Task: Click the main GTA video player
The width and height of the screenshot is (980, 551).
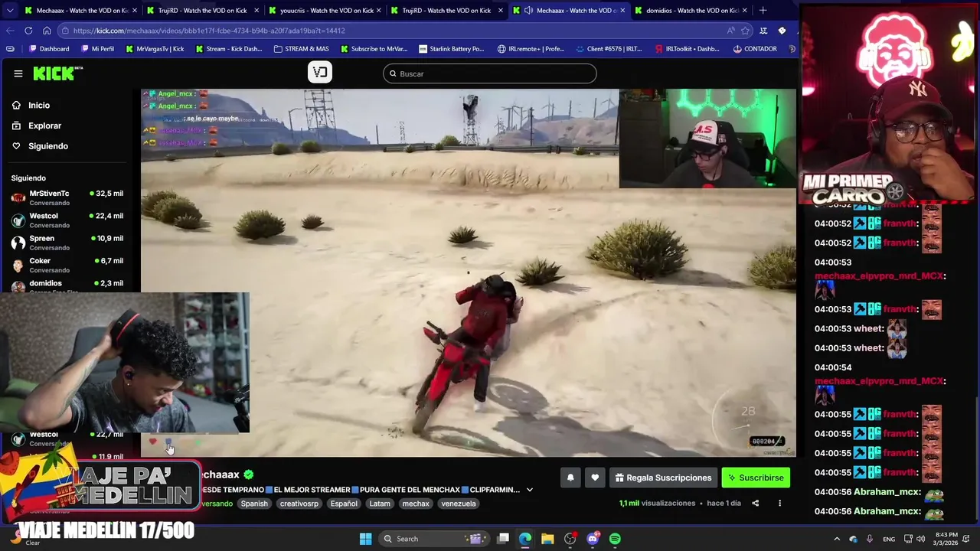Action: pos(469,272)
